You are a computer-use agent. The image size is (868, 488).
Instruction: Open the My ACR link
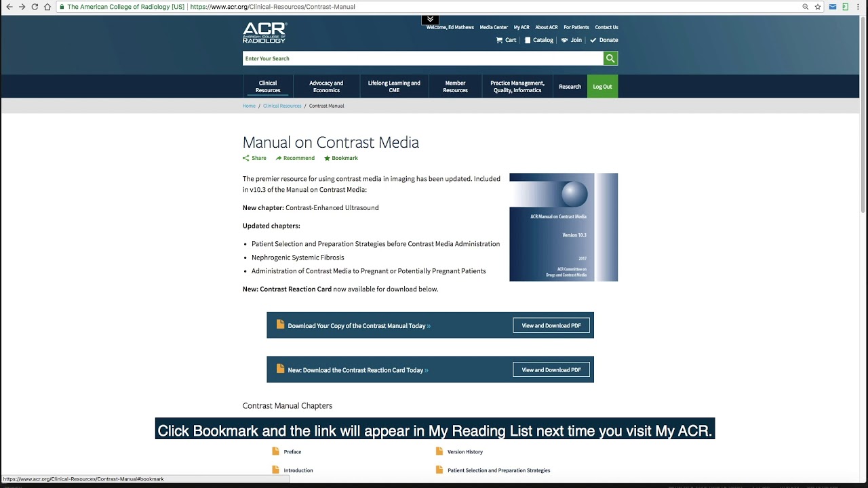521,27
